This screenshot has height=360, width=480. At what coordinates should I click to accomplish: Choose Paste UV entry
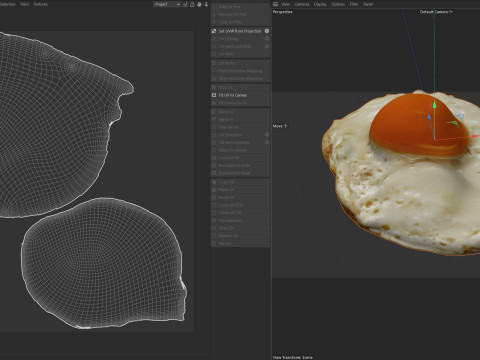pyautogui.click(x=240, y=190)
